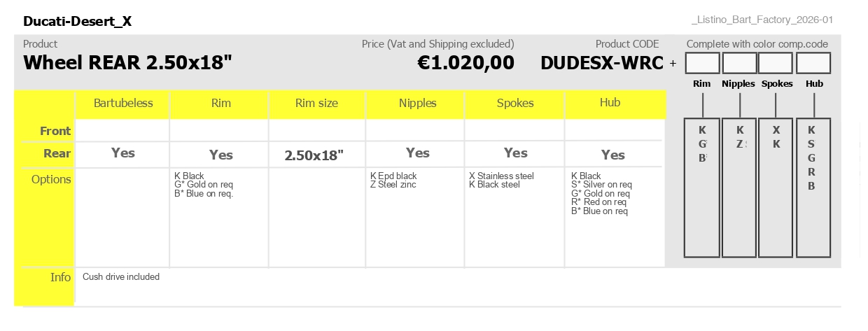
Task: Click the Hub yellow column header
Action: [x=610, y=104]
